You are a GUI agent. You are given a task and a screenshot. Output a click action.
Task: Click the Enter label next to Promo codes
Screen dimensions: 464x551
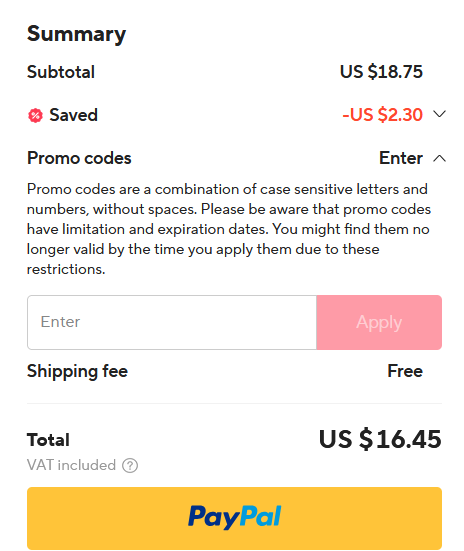coord(401,158)
